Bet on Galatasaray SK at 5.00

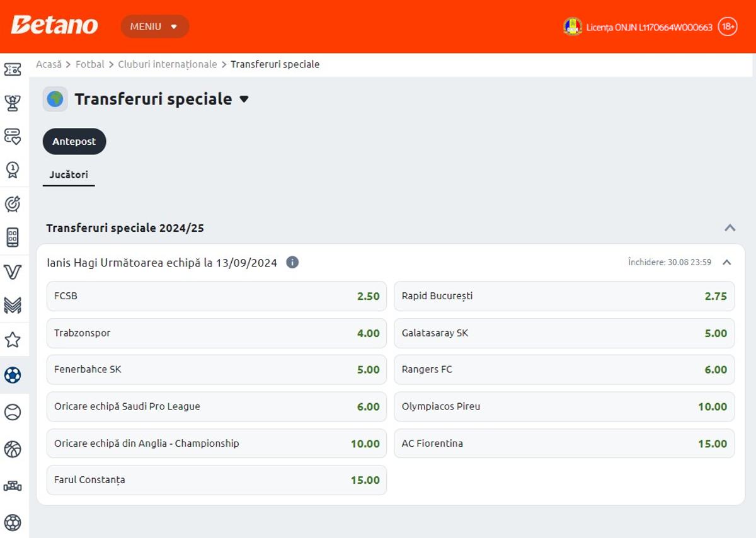point(564,333)
